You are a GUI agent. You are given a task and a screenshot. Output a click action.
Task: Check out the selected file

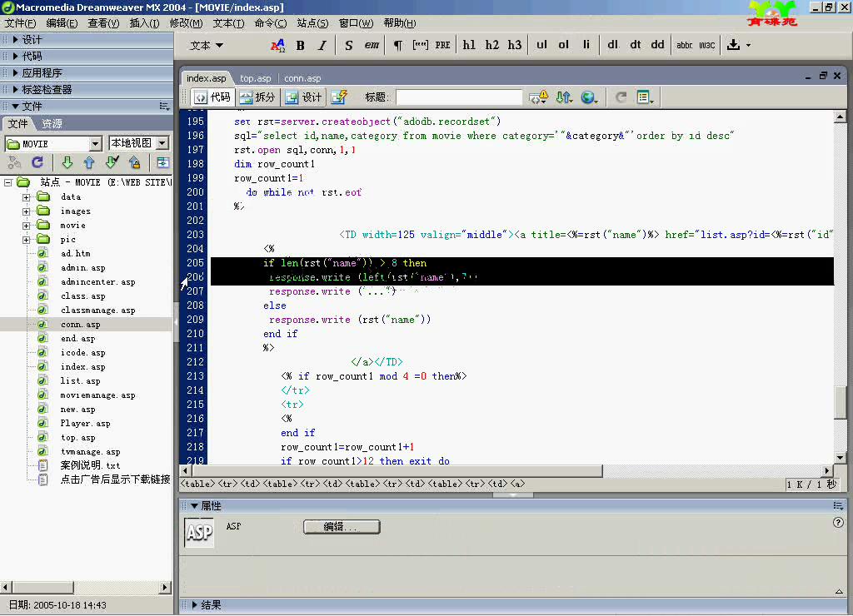point(112,162)
